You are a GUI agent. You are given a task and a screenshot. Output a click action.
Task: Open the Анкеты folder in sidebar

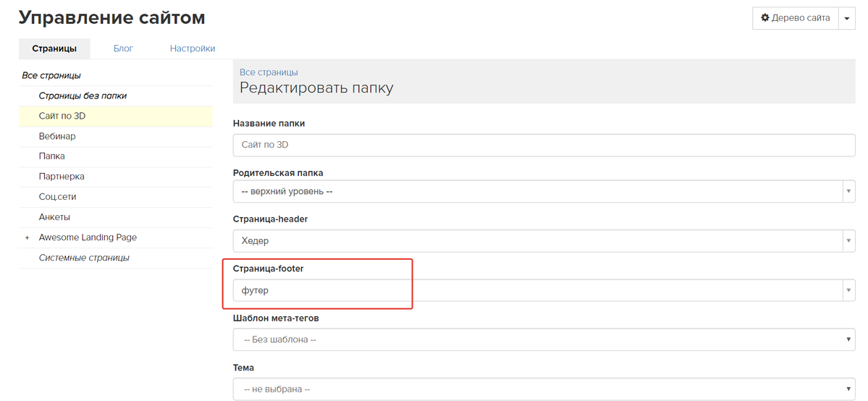[116, 217]
